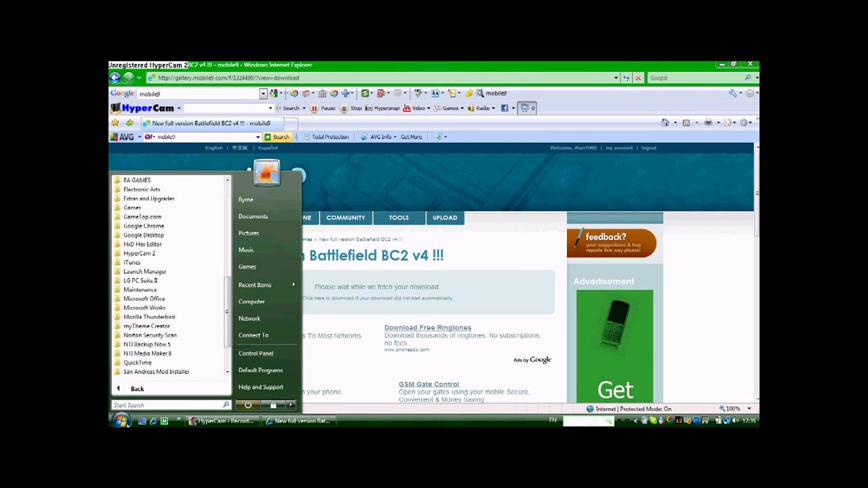Open Documents from the Start menu
Viewport: 868px width, 488px height.
[x=253, y=217]
